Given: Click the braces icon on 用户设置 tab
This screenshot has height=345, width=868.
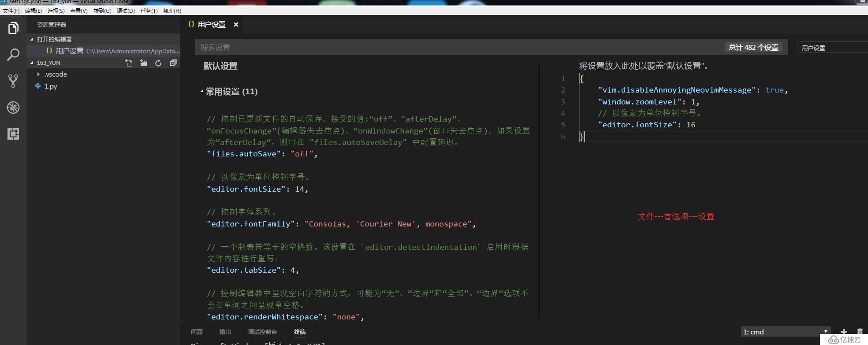Looking at the screenshot, I should 191,24.
